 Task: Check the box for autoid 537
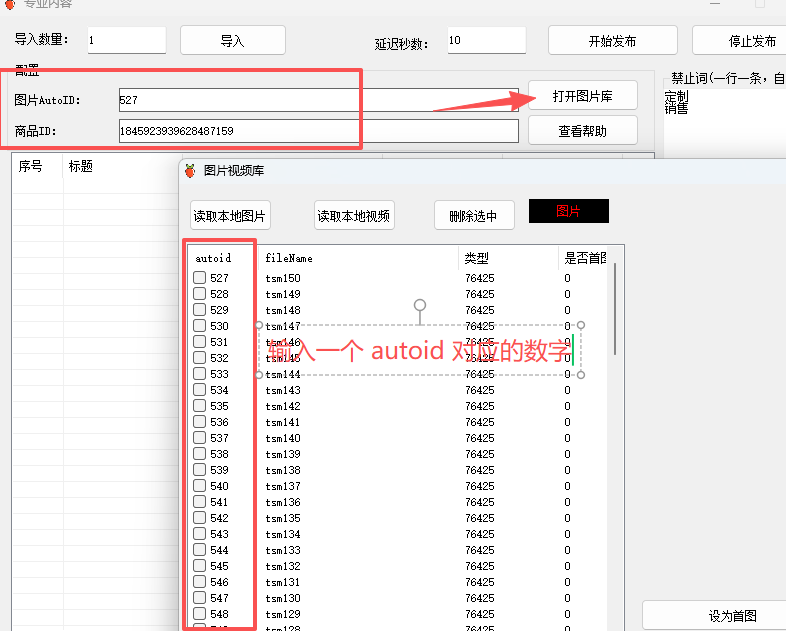pos(200,438)
